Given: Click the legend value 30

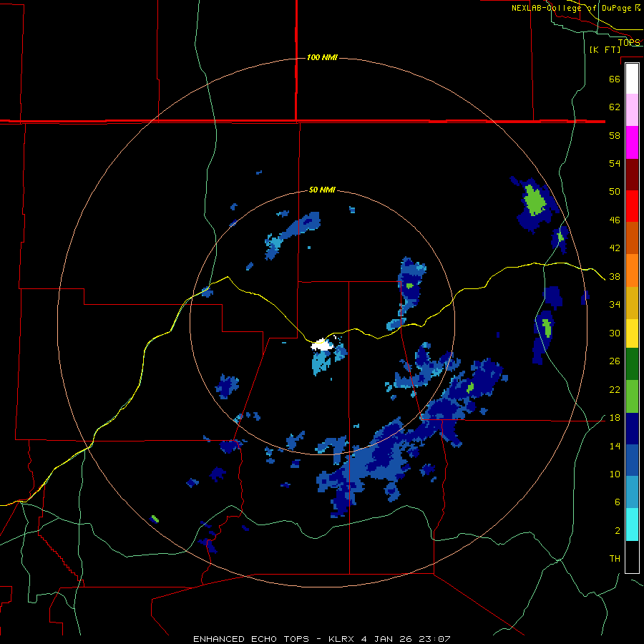Looking at the screenshot, I should [615, 333].
